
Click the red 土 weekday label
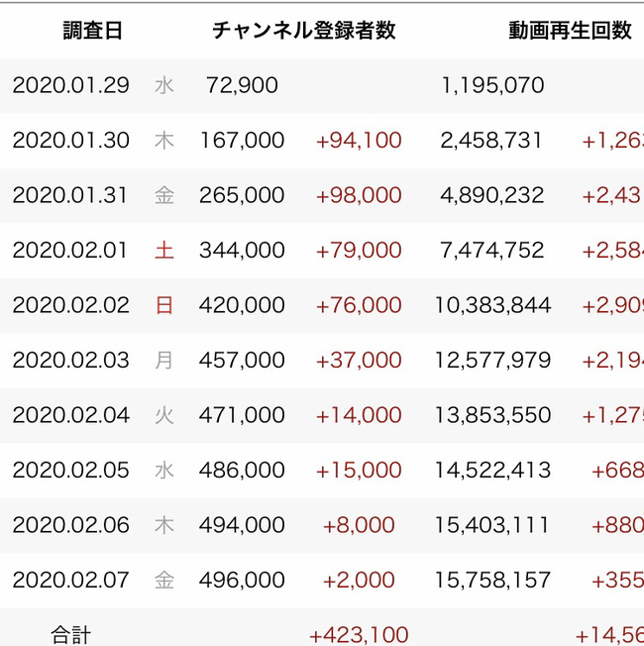tap(164, 251)
